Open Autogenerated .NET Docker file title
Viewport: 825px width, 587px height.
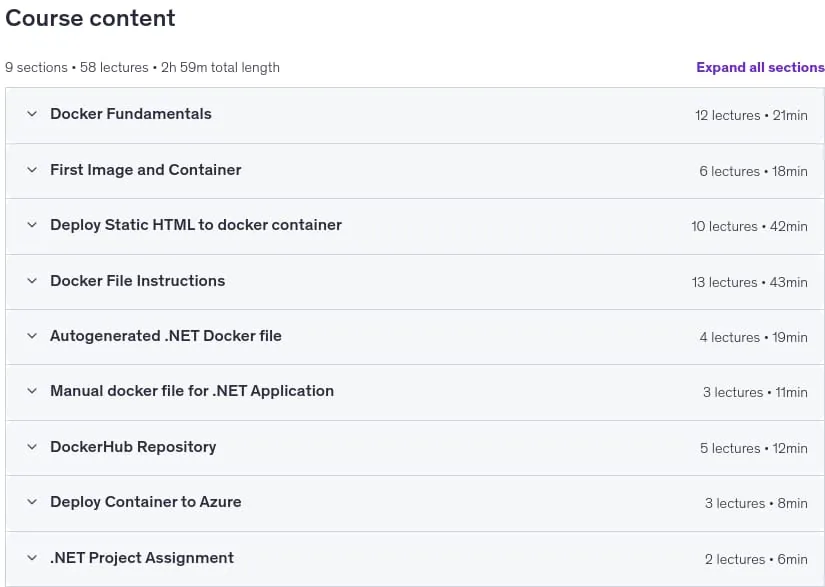(166, 336)
